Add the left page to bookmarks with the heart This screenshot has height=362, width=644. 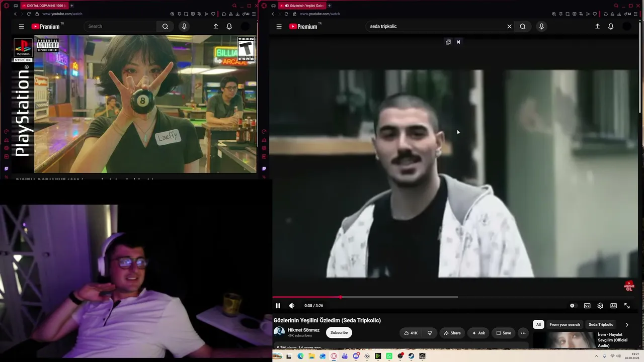point(213,14)
